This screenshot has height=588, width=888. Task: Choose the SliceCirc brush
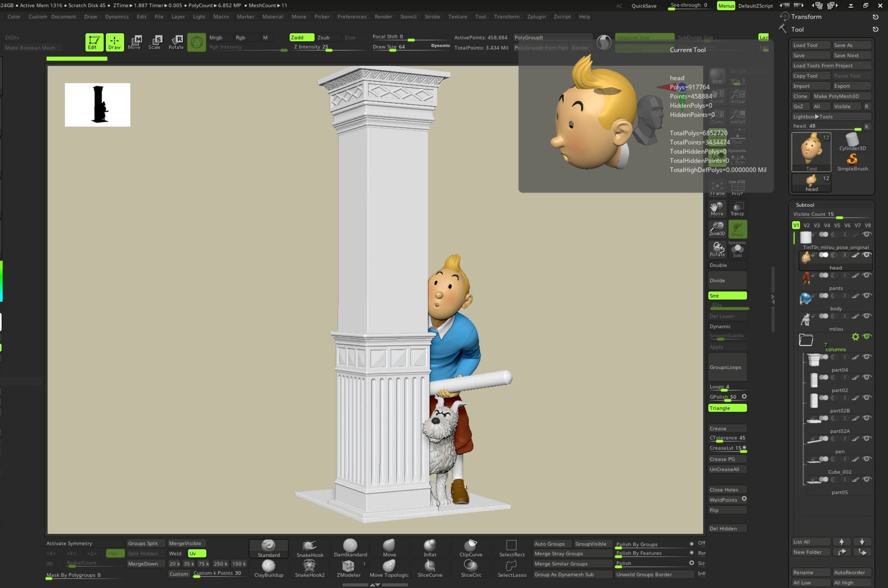point(471,568)
